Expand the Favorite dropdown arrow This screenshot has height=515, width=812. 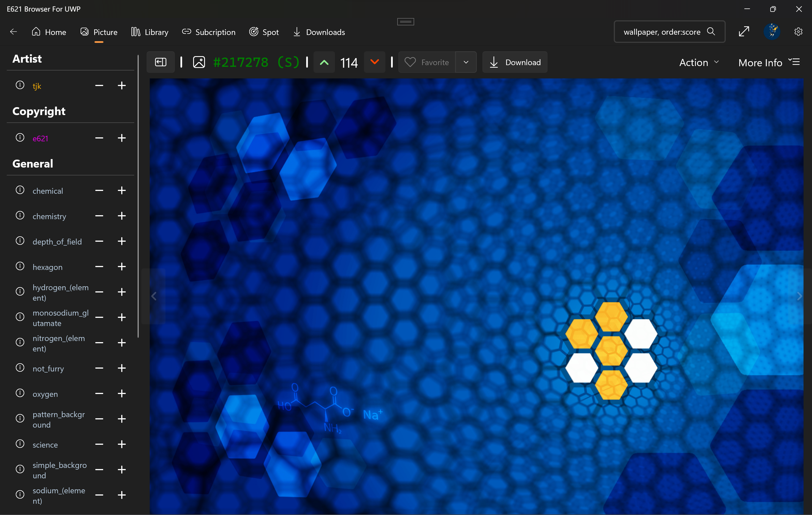(x=466, y=62)
